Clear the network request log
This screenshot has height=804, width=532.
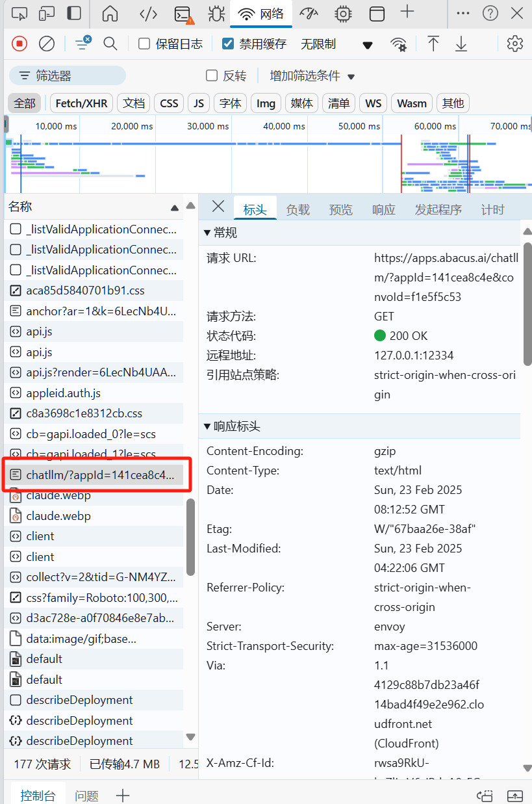tap(45, 44)
